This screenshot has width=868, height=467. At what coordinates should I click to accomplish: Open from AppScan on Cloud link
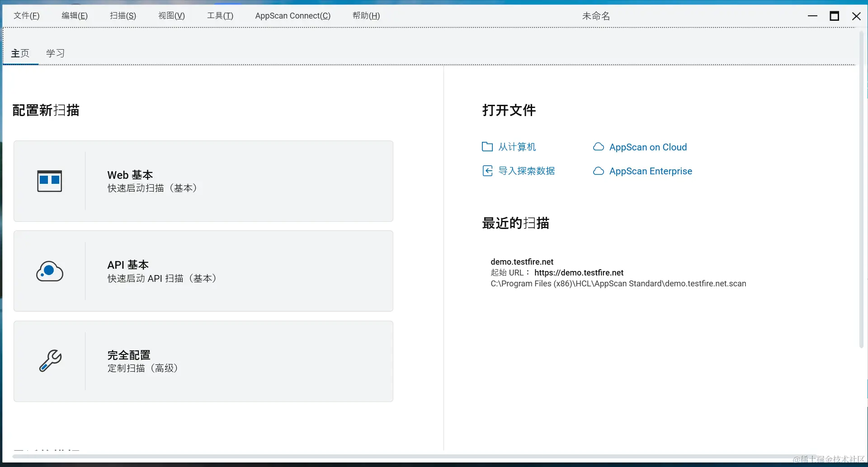[648, 147]
